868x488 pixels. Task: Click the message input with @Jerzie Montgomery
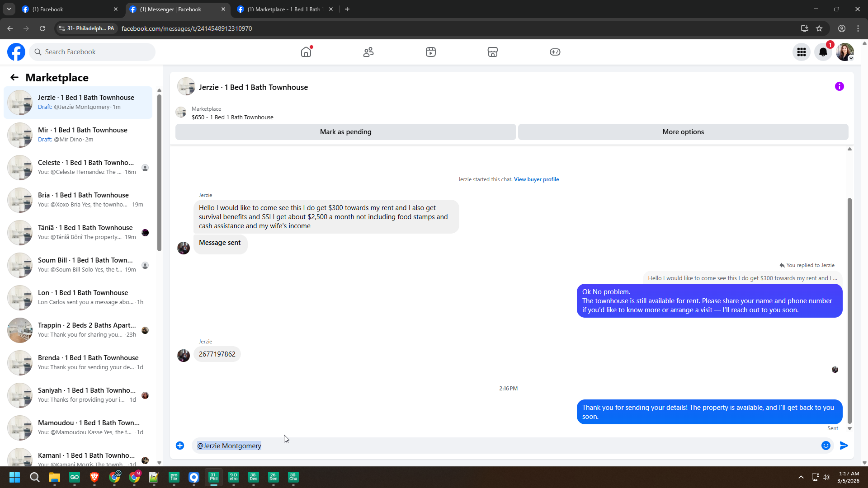[x=505, y=446]
